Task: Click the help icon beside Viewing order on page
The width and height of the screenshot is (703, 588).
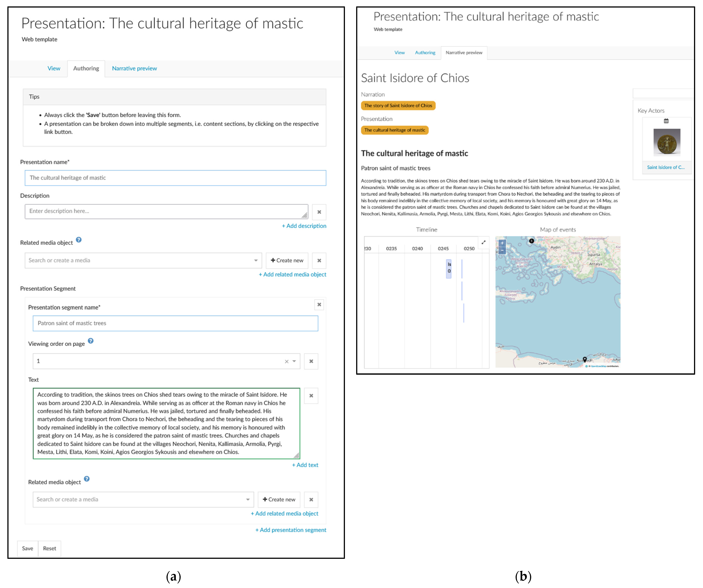Action: 90,341
